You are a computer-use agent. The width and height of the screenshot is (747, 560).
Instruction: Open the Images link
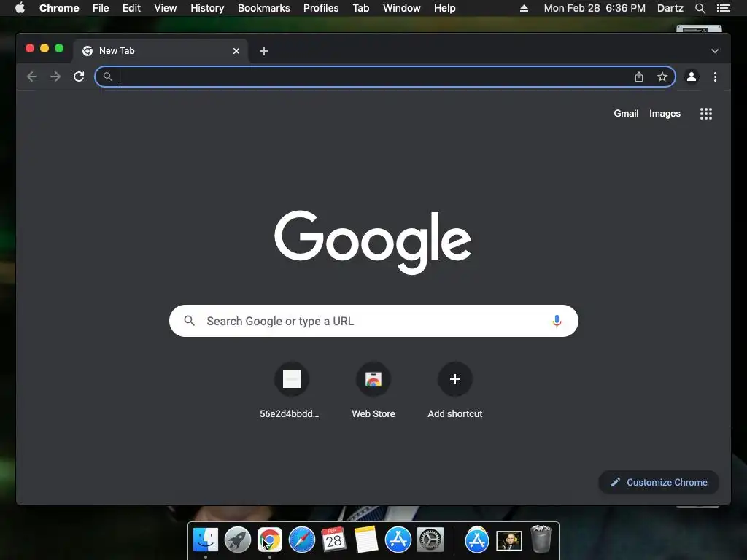[x=665, y=113]
